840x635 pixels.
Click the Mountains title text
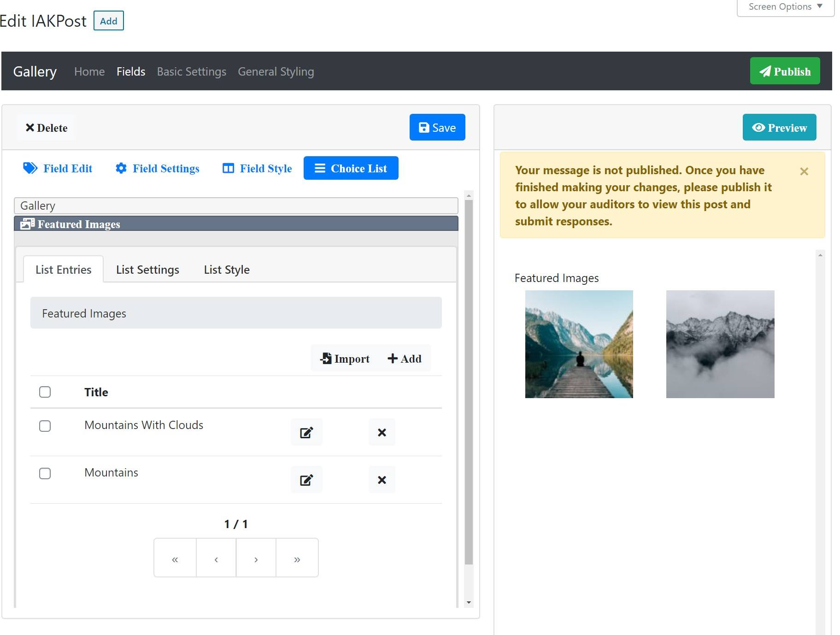(111, 472)
